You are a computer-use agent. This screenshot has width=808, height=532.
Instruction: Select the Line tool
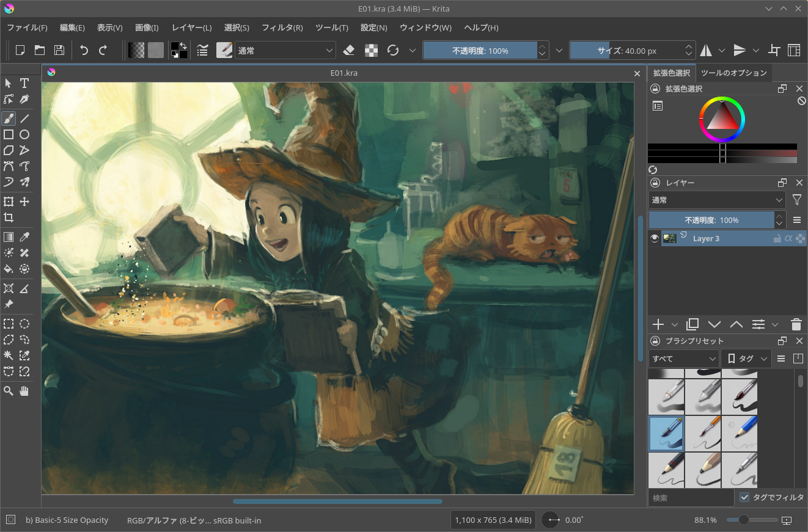tap(24, 118)
